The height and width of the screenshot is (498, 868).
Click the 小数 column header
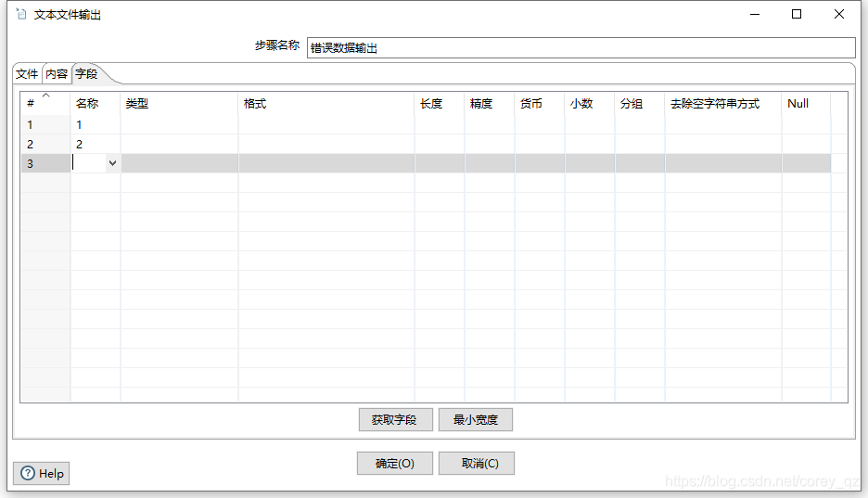click(590, 104)
